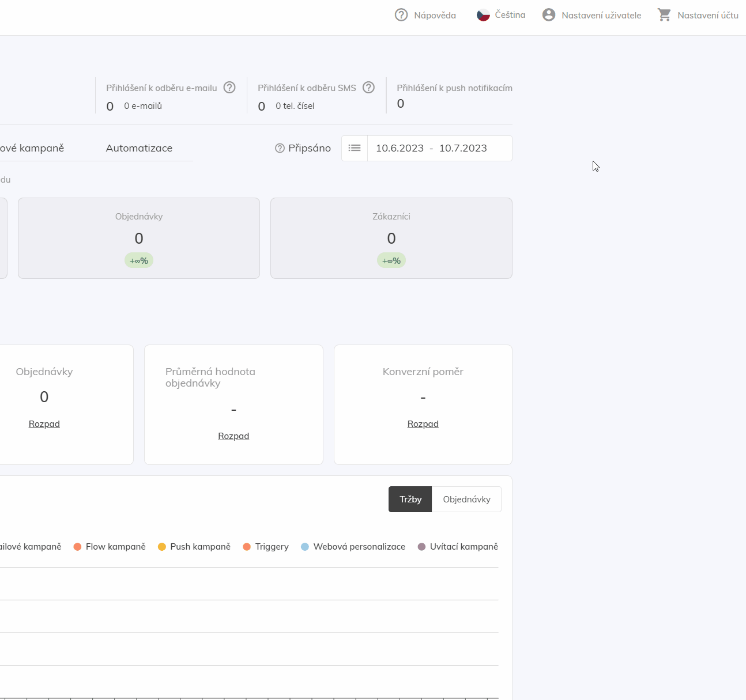Click Rozpad link under Průměrná hodnota objednávky
Viewport: 746px width, 700px height.
click(233, 436)
